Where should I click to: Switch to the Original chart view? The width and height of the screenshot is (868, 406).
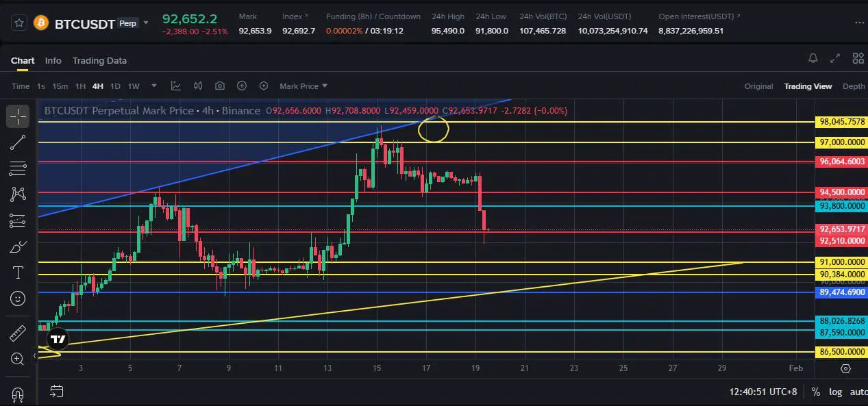click(x=758, y=86)
